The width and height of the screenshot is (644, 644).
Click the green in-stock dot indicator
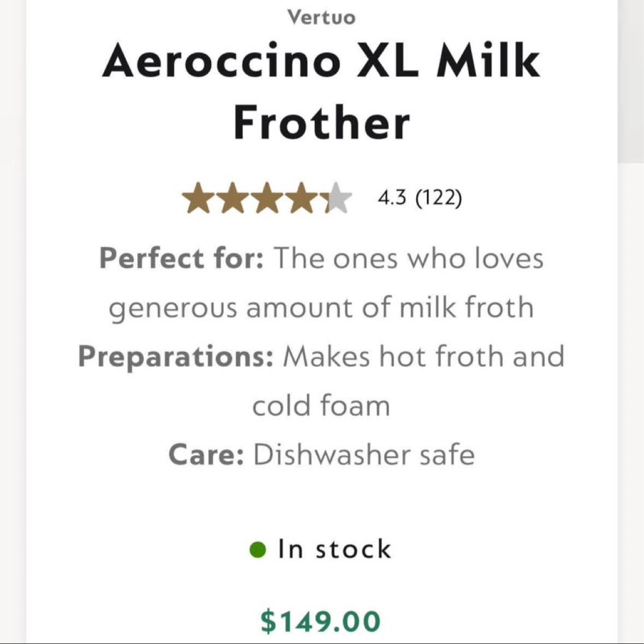[x=258, y=550]
